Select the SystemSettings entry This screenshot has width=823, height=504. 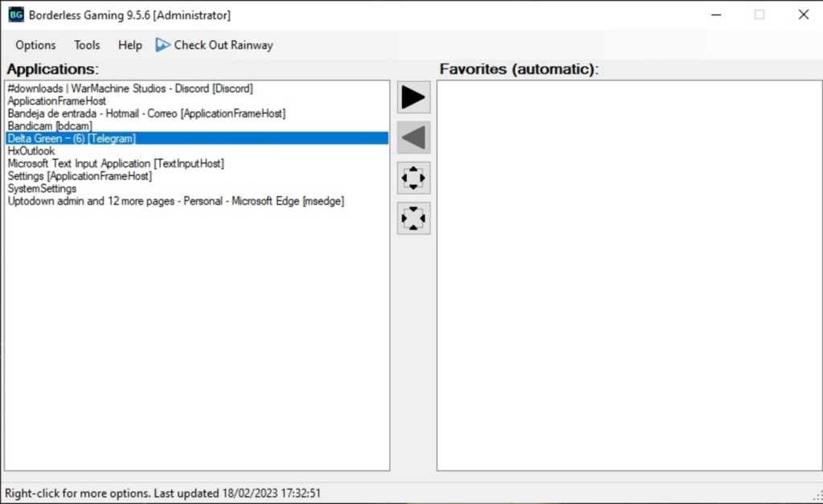[41, 188]
